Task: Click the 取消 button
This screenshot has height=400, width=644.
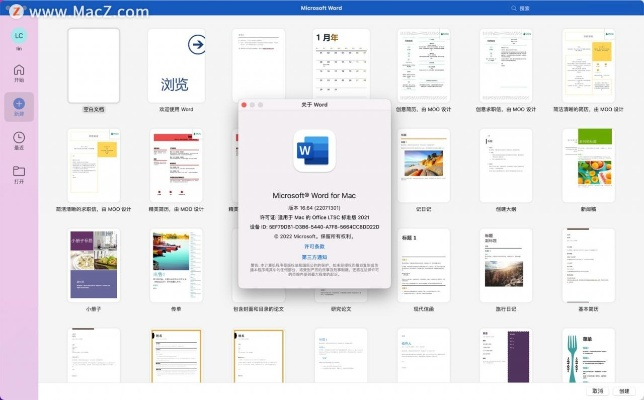Action: 598,391
